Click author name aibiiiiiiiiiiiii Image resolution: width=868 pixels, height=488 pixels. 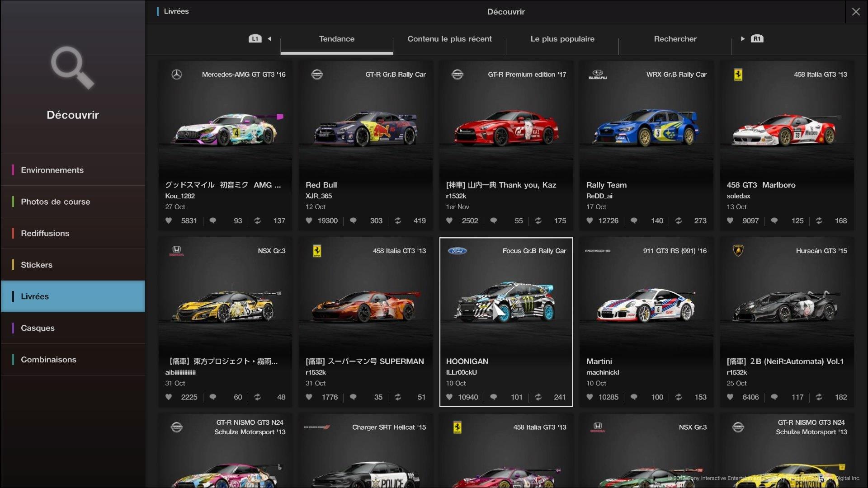(x=180, y=372)
